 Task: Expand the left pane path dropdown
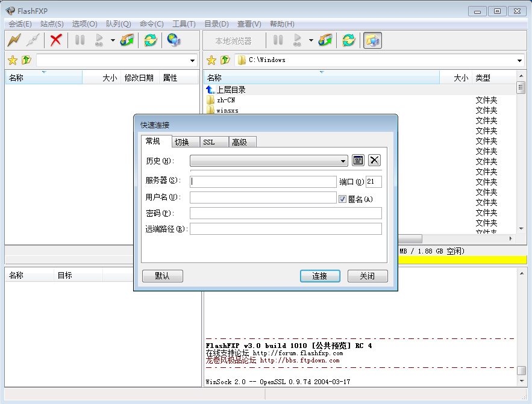pyautogui.click(x=192, y=61)
